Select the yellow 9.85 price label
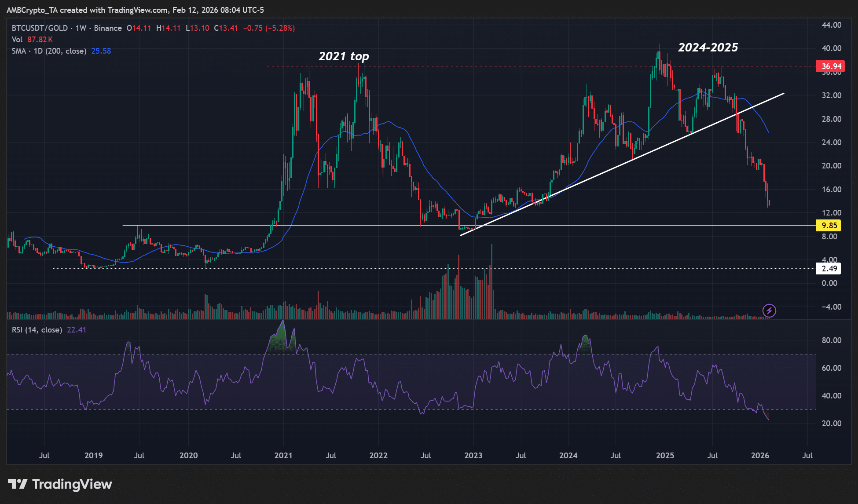Viewport: 858px width, 504px height. click(x=829, y=226)
